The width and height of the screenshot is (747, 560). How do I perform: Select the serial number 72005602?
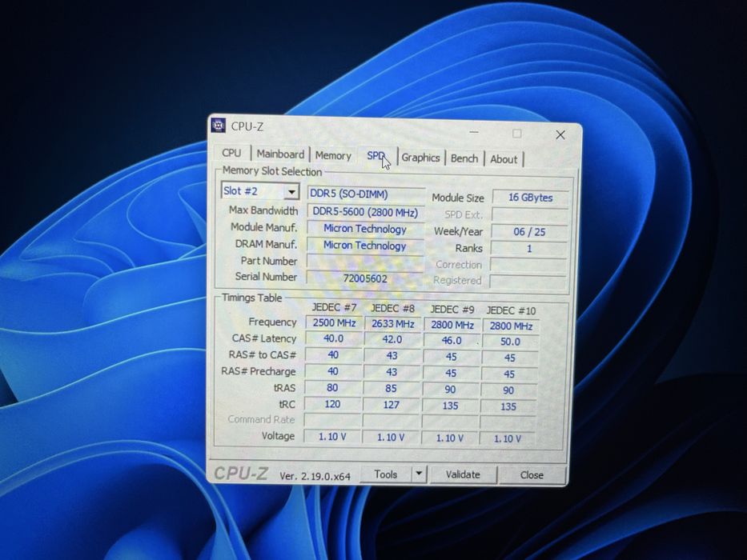365,278
